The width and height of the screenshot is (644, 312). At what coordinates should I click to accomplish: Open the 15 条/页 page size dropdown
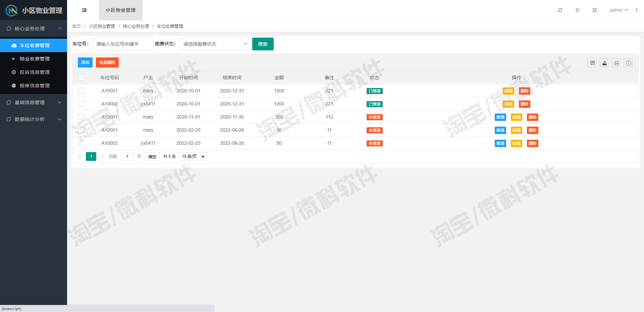coord(193,157)
